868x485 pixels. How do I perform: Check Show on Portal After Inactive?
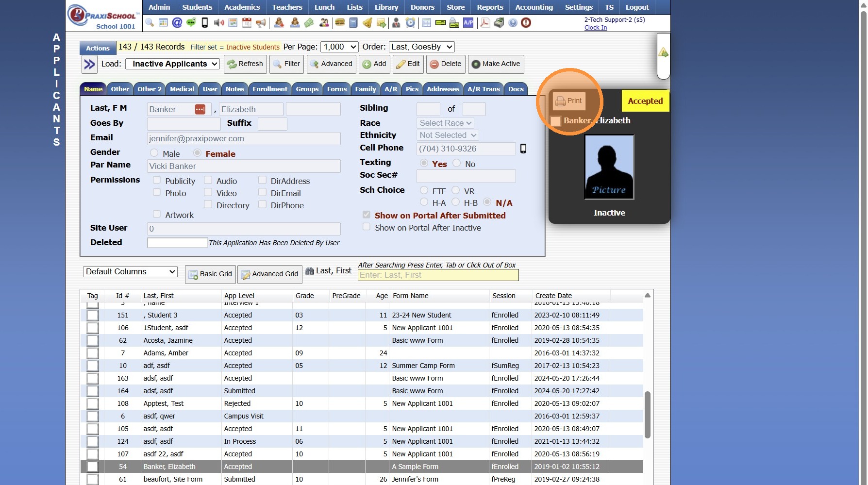[367, 227]
